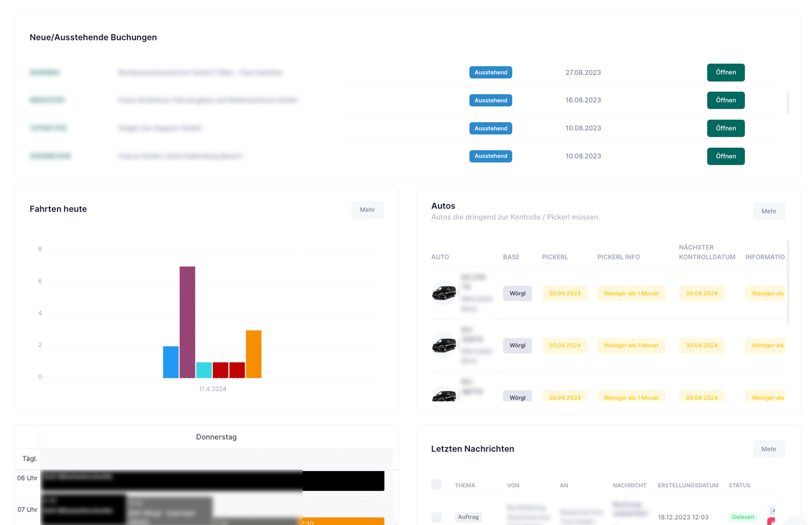Click the bookings list scrollbar handle
812x525 pixels.
[788, 102]
